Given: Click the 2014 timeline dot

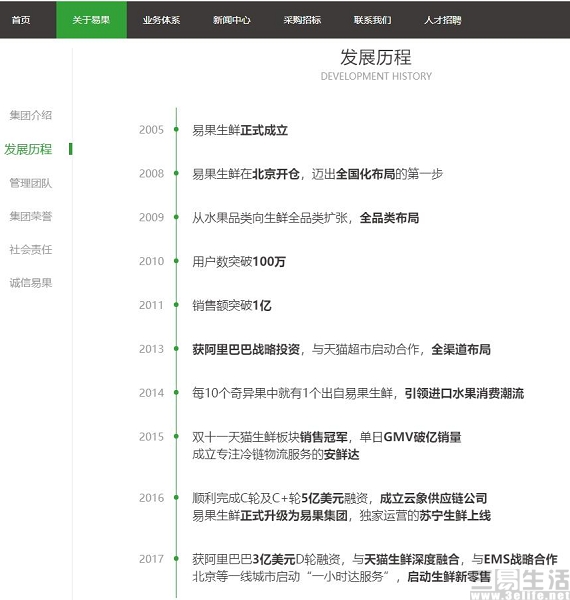Looking at the screenshot, I should tap(176, 393).
